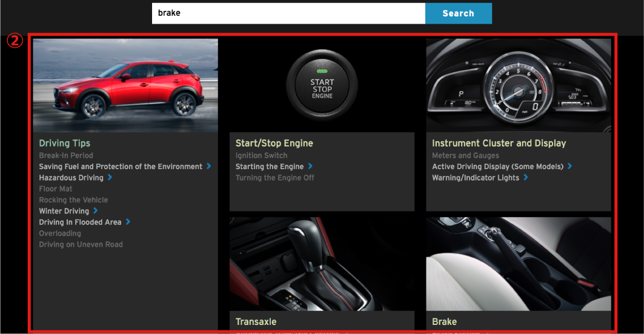Select the gear shifter transaxle image

[322, 264]
